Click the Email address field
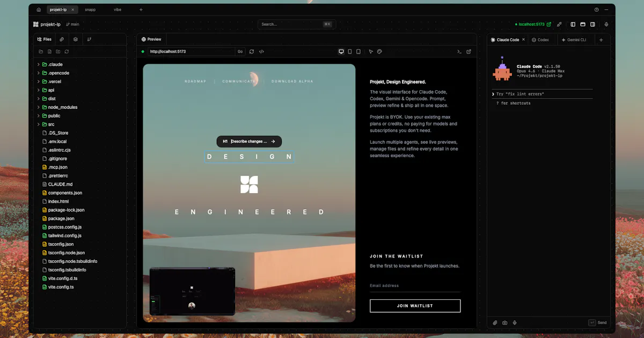Viewport: 644px width, 338px height. click(415, 286)
